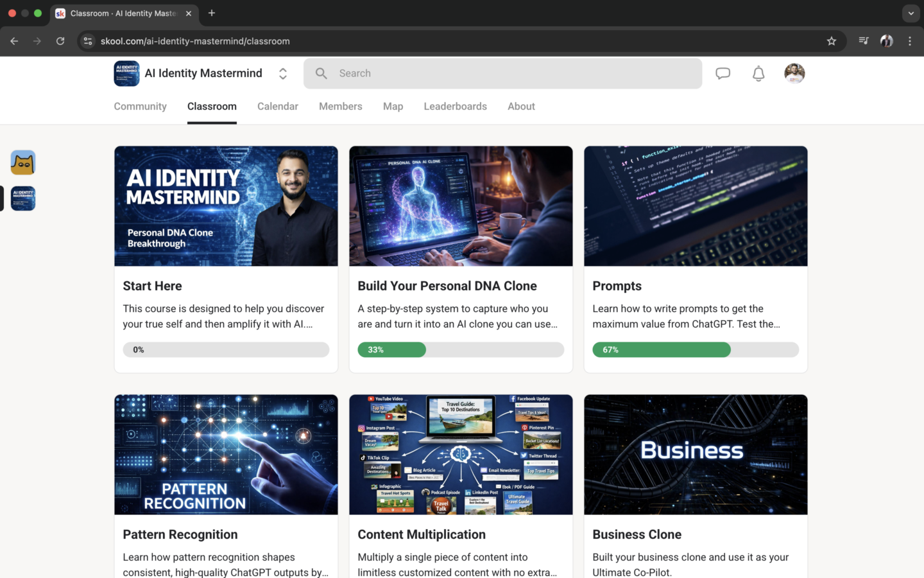The image size is (924, 578).
Task: Click the Start Here description text
Action: coord(223,317)
